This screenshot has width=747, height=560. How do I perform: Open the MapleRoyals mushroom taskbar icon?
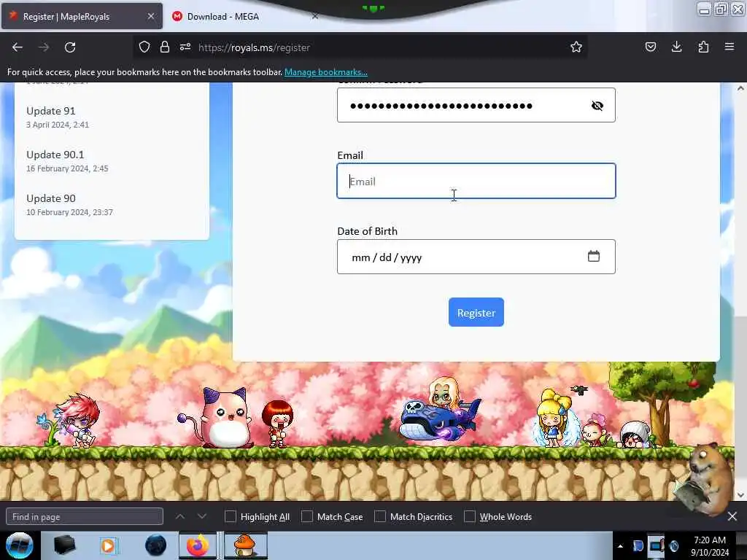(x=246, y=545)
